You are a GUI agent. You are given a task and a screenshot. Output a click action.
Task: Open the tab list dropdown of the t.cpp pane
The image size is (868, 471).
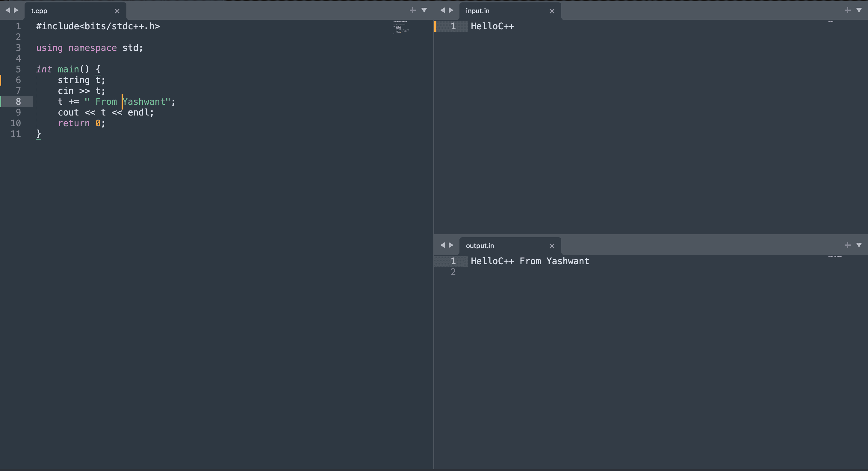(424, 10)
